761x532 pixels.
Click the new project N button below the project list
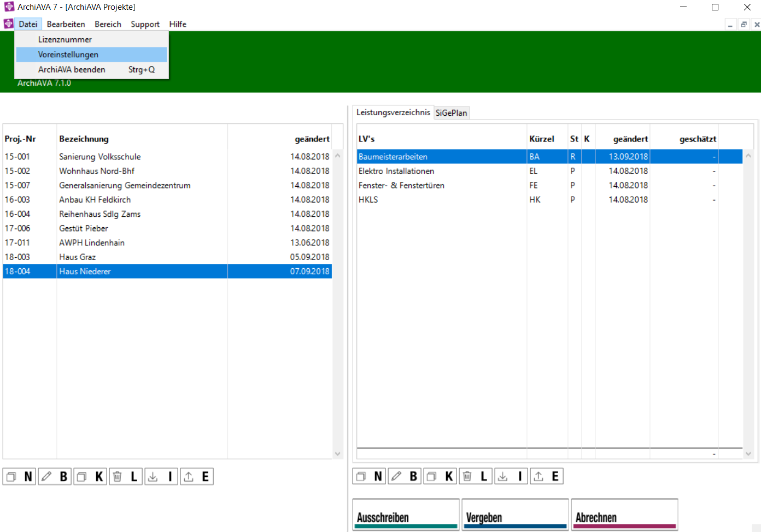(19, 477)
